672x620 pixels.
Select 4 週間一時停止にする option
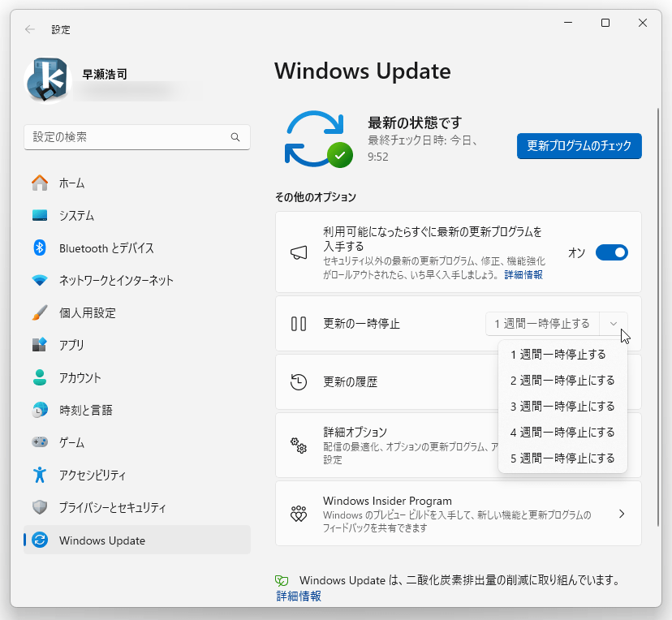(562, 432)
